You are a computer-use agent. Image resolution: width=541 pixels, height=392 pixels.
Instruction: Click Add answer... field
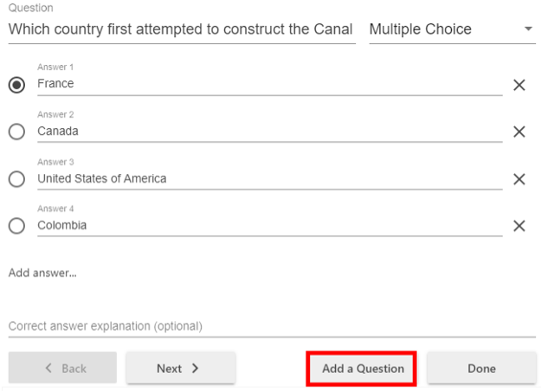(43, 273)
